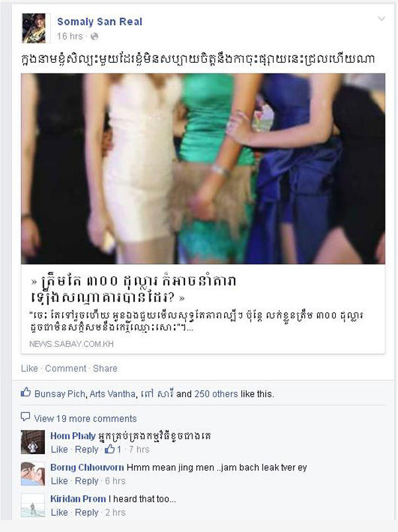Open Hom Phaly's avatar
Viewport: 398px width, 532px height.
(x=33, y=442)
